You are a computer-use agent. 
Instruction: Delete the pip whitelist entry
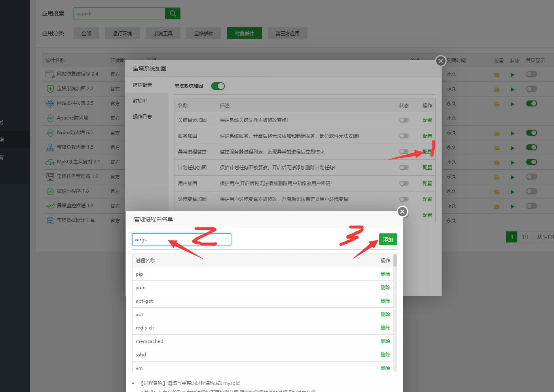coord(385,274)
